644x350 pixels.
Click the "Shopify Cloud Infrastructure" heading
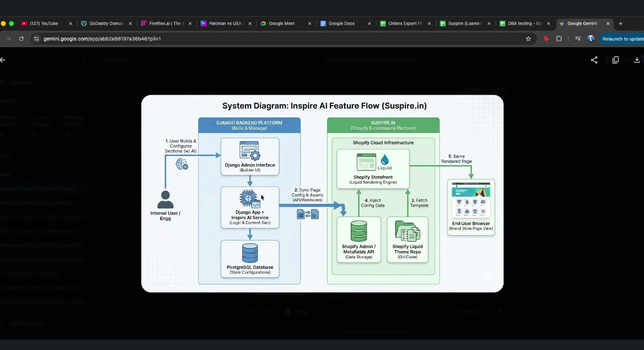click(383, 143)
